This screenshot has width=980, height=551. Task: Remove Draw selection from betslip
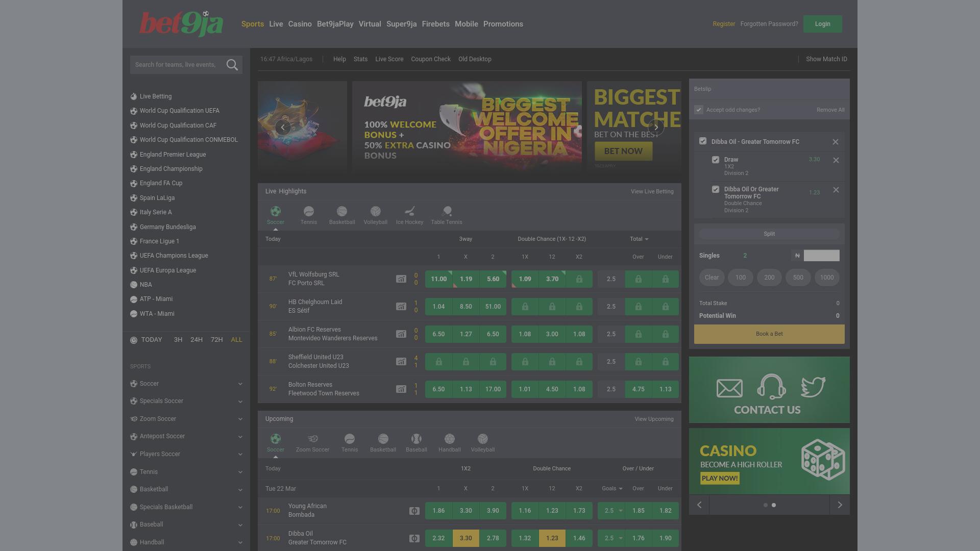[836, 160]
